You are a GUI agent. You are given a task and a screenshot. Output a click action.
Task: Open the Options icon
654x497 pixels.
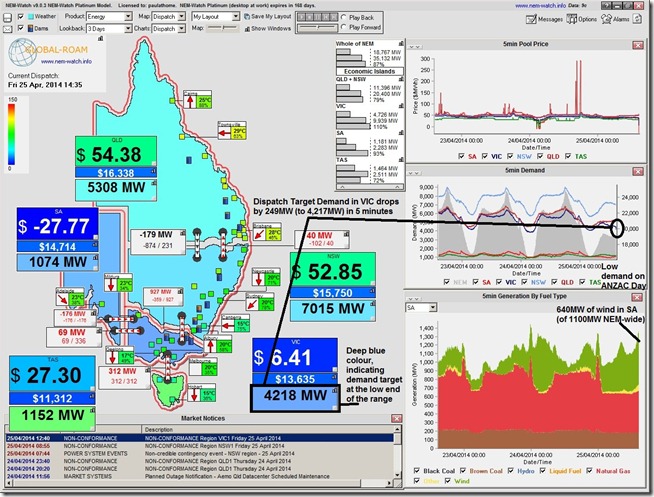pos(571,19)
